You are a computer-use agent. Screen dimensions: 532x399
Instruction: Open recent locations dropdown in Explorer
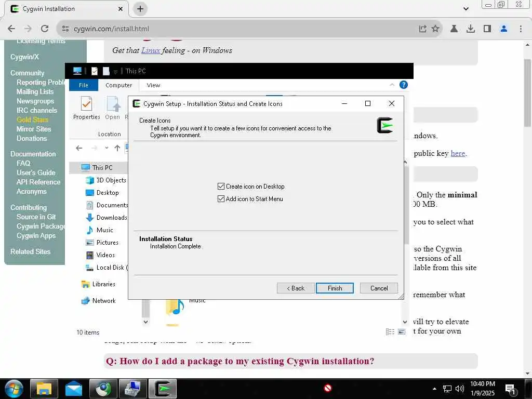pos(107,148)
